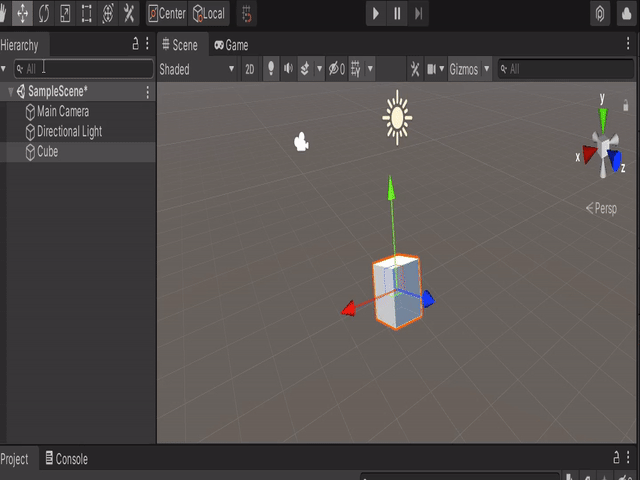Viewport: 640px width, 480px height.
Task: Select the Transform tool
Action: (x=107, y=13)
